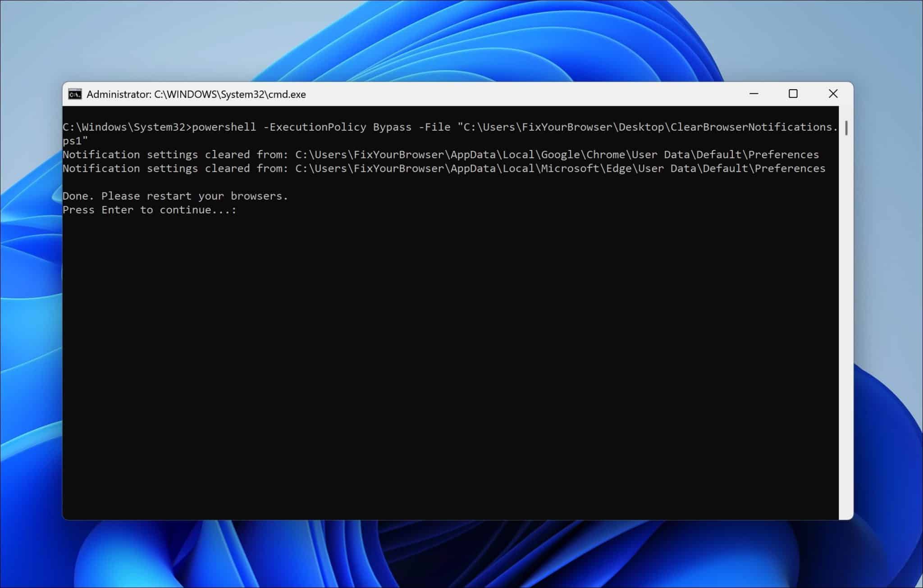Click the cmd.exe icon in title bar
This screenshot has width=923, height=588.
[75, 94]
